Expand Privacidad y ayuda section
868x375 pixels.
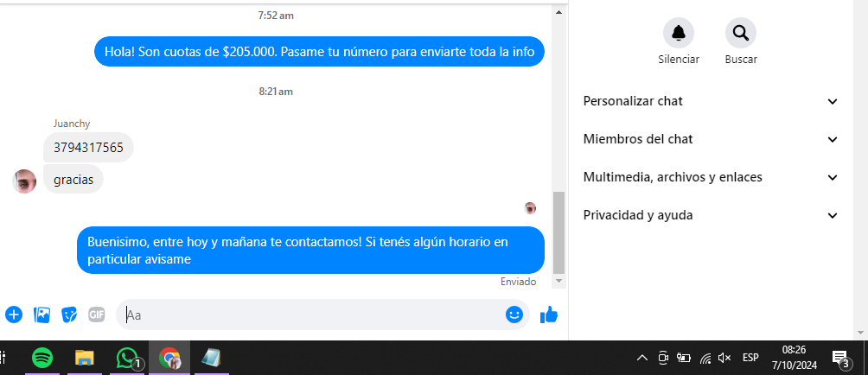pyautogui.click(x=711, y=216)
